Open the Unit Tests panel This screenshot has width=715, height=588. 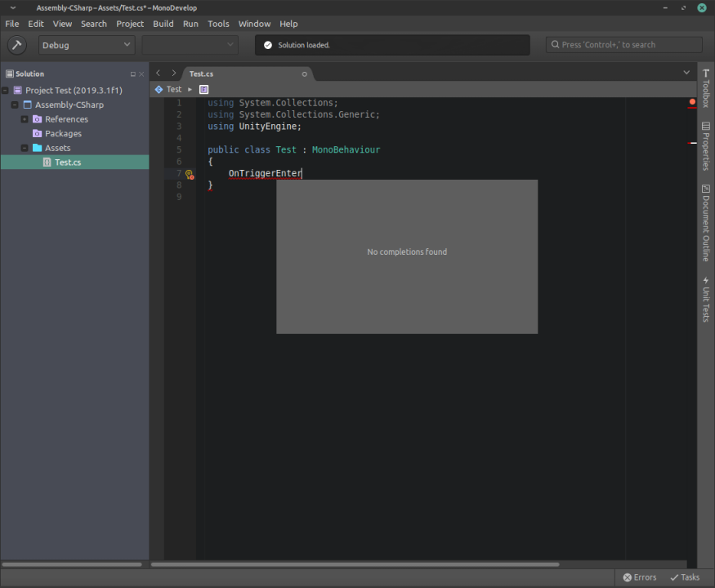click(x=704, y=301)
